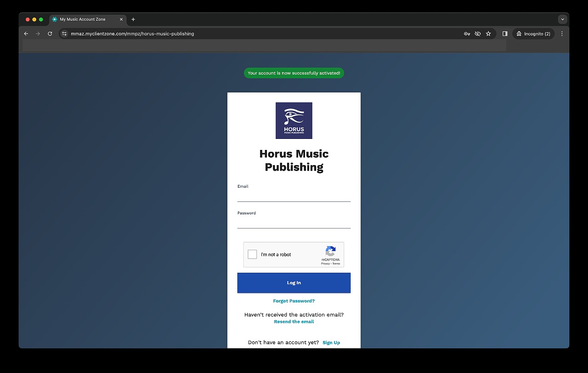This screenshot has width=588, height=373.
Task: Click the reCAPTCHA logo icon
Action: (x=331, y=251)
